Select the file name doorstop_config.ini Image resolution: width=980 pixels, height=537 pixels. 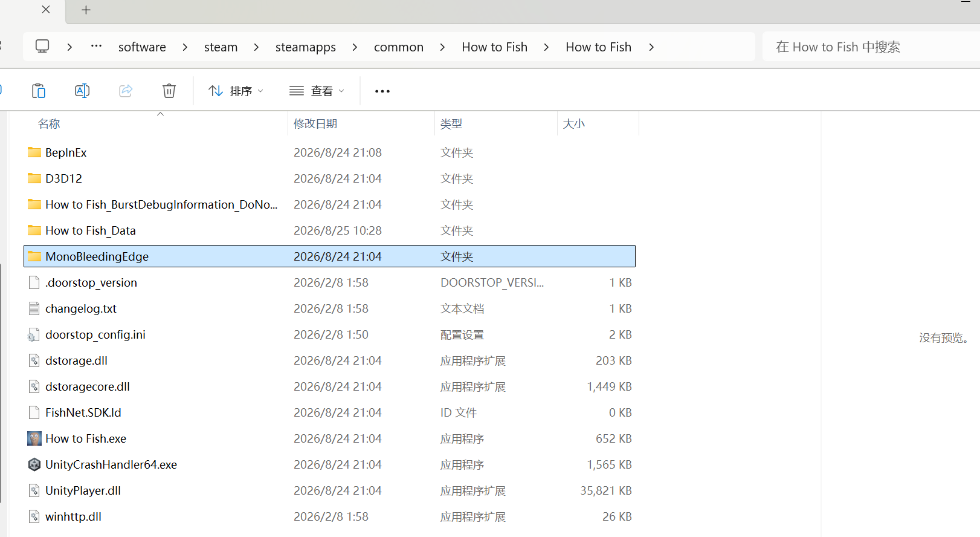[95, 334]
